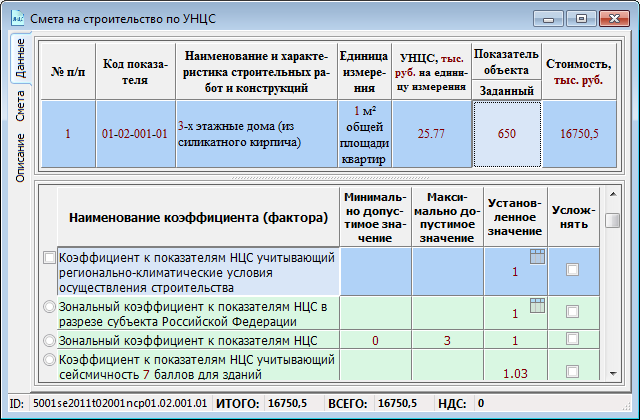Click the ID value in status bar
The image size is (640, 420).
pos(120,404)
